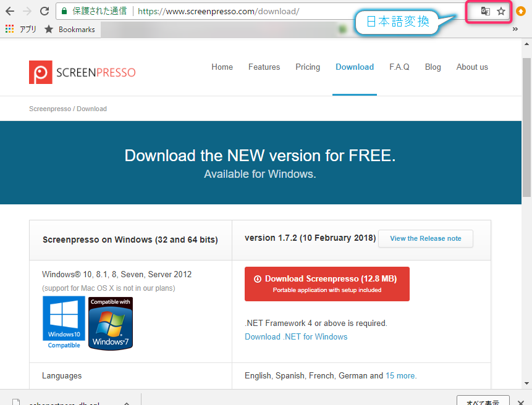Viewport: 532px width, 405px height.
Task: Click the すべて表示 button in downloads bar
Action: tap(483, 401)
